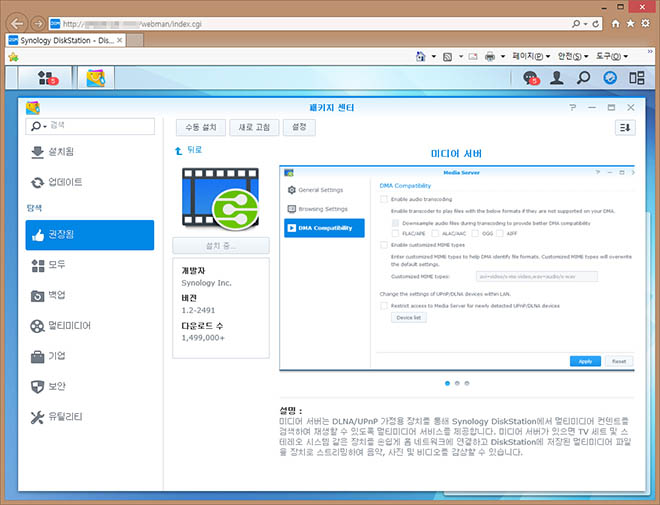This screenshot has width=660, height=505.
Task: Maximize the Package Center window
Action: pos(611,107)
